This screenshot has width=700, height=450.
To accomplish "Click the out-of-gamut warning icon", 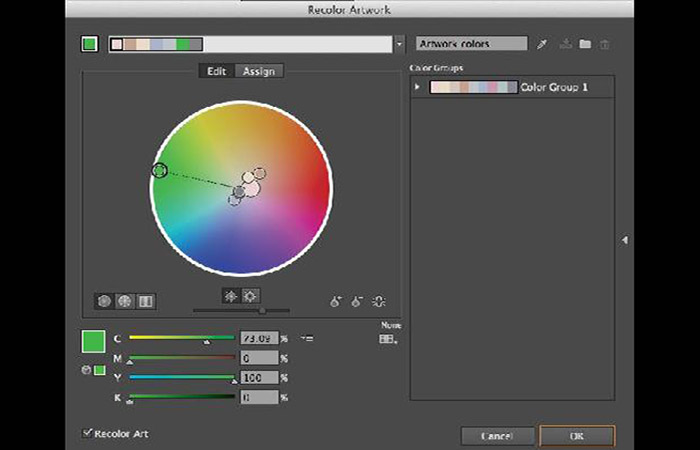I will tap(86, 370).
